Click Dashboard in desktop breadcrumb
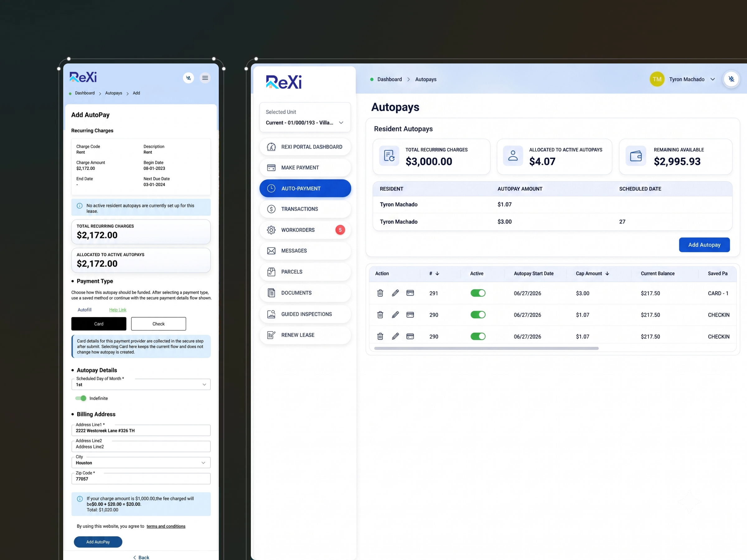This screenshot has height=560, width=747. point(389,79)
